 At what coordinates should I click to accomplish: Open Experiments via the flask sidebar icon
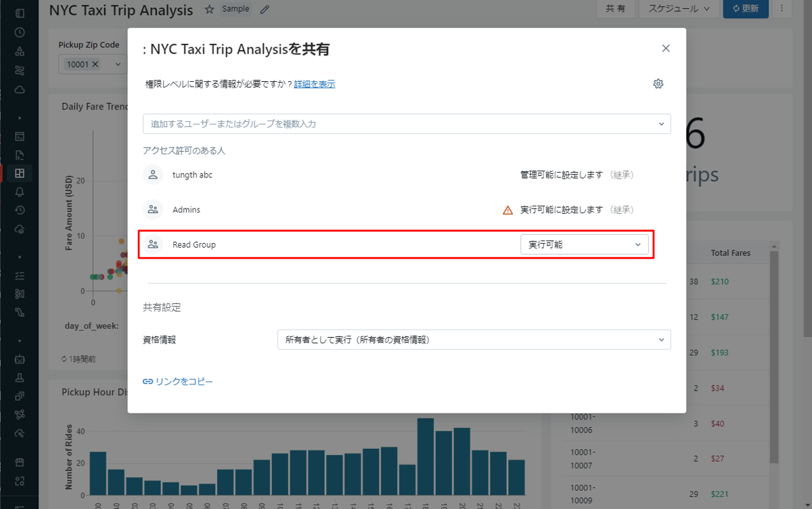pyautogui.click(x=20, y=378)
